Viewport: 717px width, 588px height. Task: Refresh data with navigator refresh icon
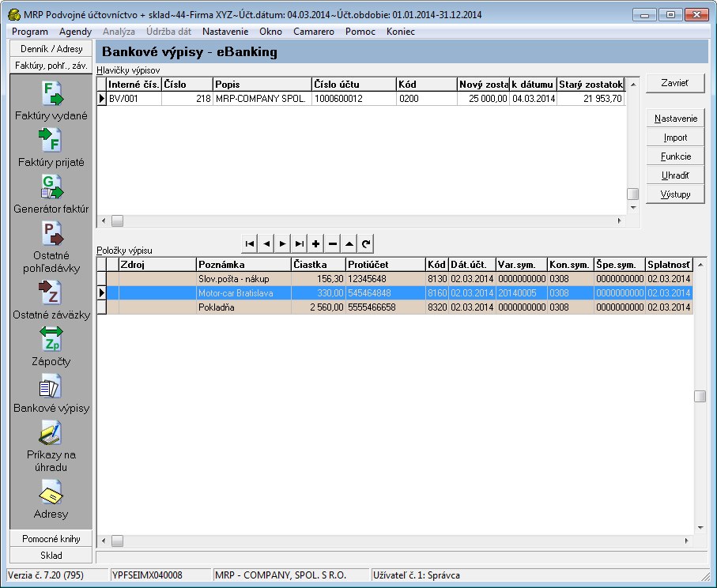[x=366, y=244]
